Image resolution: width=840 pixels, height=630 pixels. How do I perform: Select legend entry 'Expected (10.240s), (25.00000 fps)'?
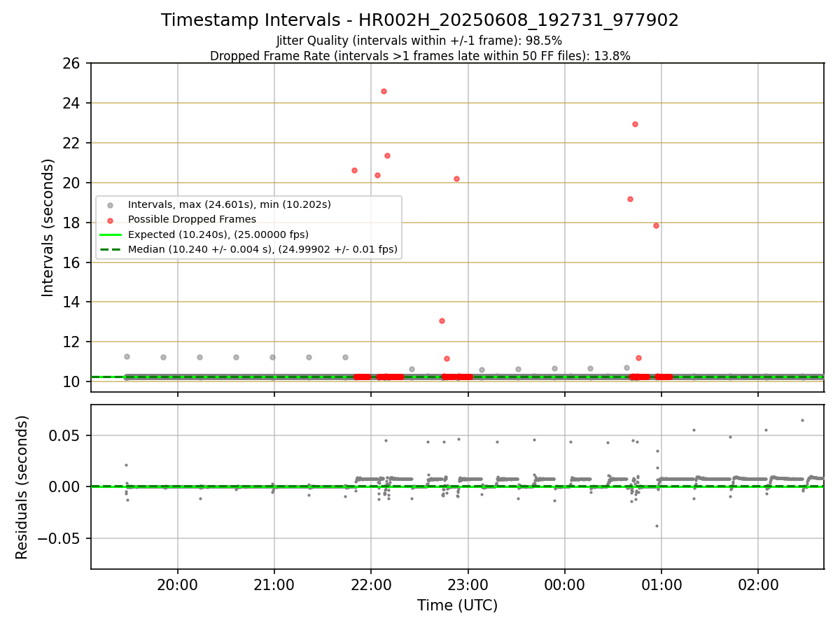tap(218, 234)
